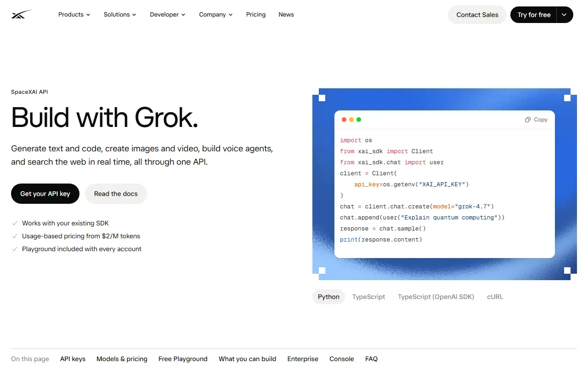The height and width of the screenshot is (368, 588).
Task: Open the News link in navigation
Action: coord(286,15)
